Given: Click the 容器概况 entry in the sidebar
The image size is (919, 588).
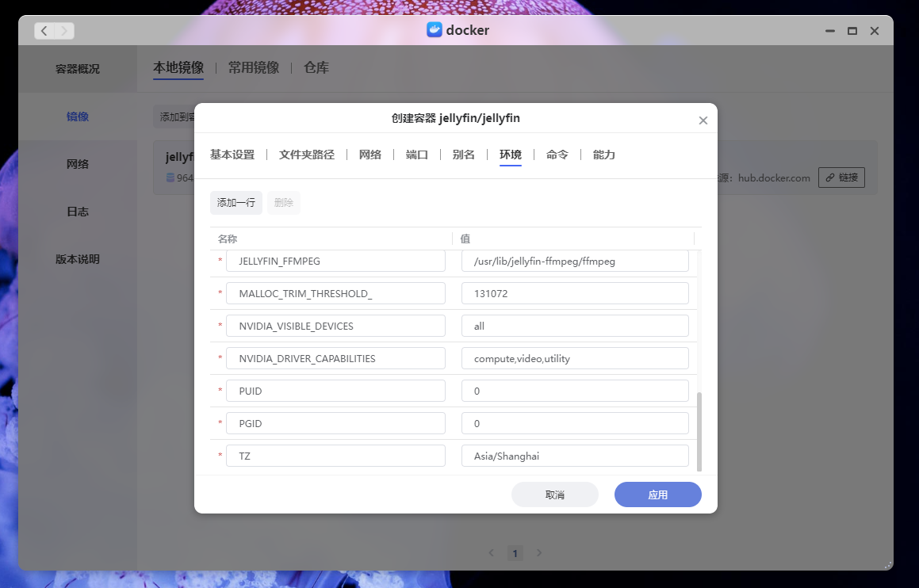Looking at the screenshot, I should (x=77, y=68).
